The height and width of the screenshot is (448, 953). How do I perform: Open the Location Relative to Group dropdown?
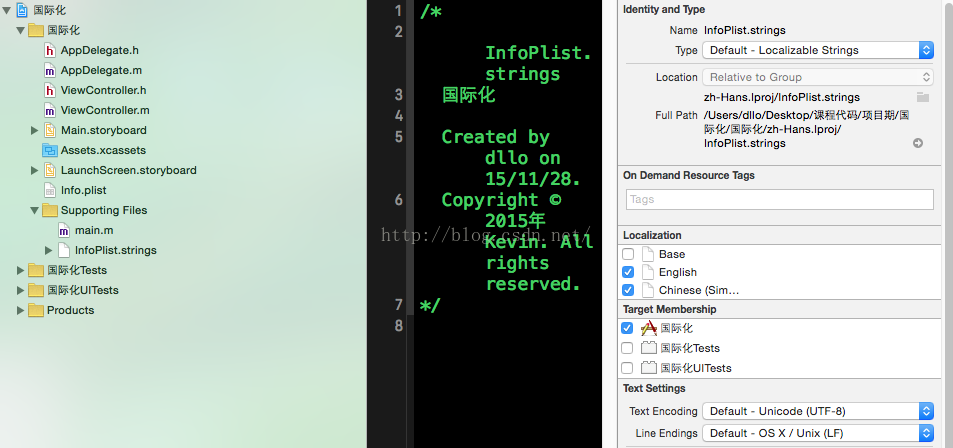[x=817, y=77]
